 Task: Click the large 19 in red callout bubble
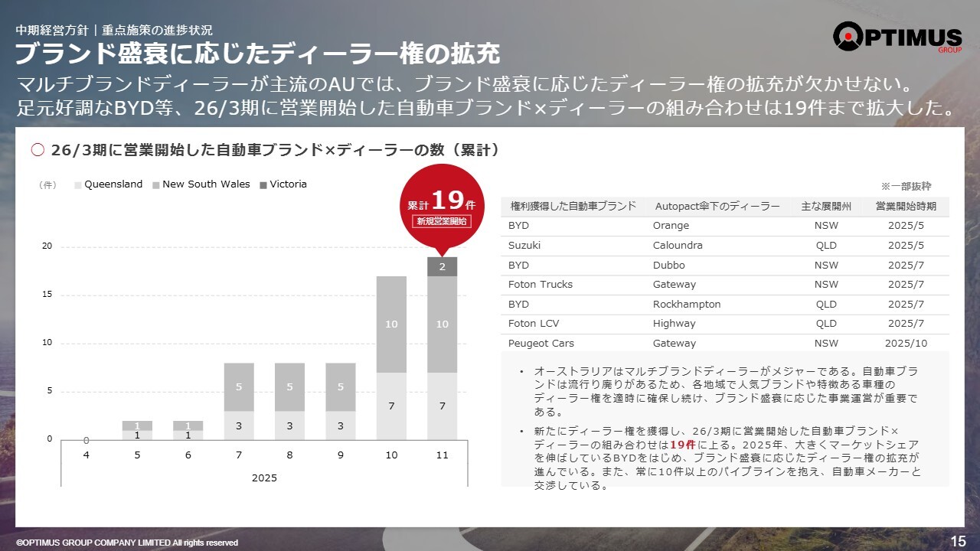coord(447,201)
